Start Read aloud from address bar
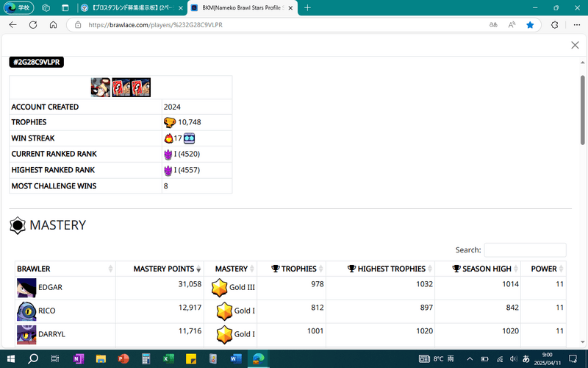The image size is (588, 368). 512,25
